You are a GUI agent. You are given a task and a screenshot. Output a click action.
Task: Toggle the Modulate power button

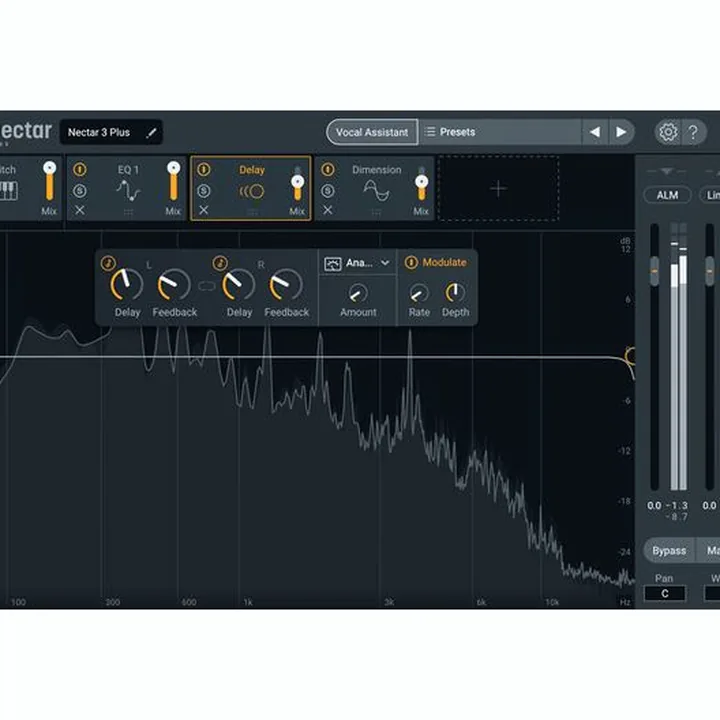click(411, 262)
